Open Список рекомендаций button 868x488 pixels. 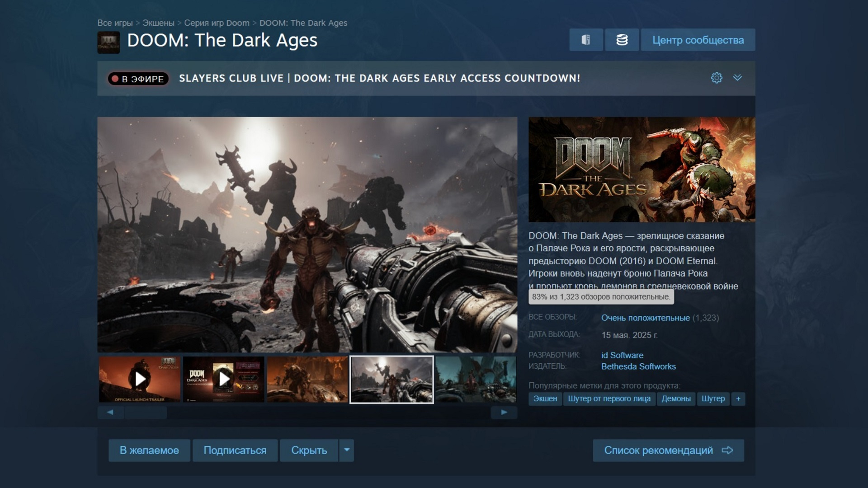click(x=669, y=450)
